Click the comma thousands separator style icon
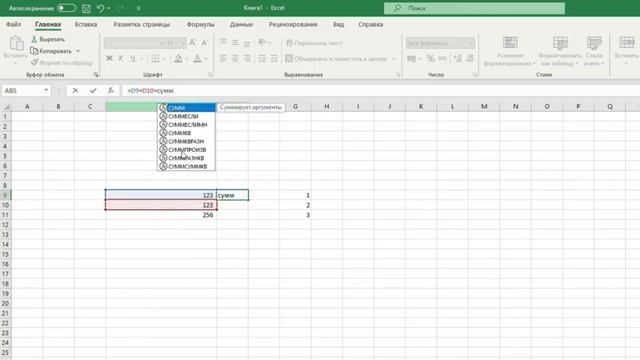640x360 pixels. pyautogui.click(x=442, y=59)
